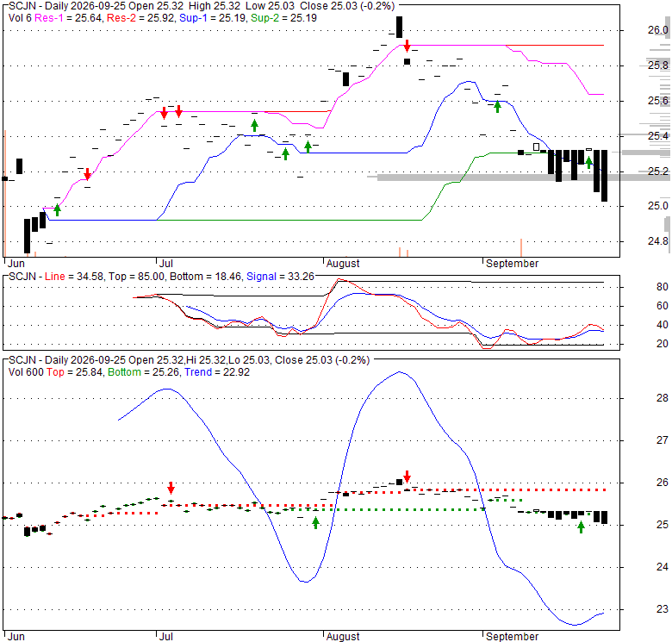Click green arrow in late July, bottom chart
Viewport: 672px width, 642px height.
click(316, 523)
